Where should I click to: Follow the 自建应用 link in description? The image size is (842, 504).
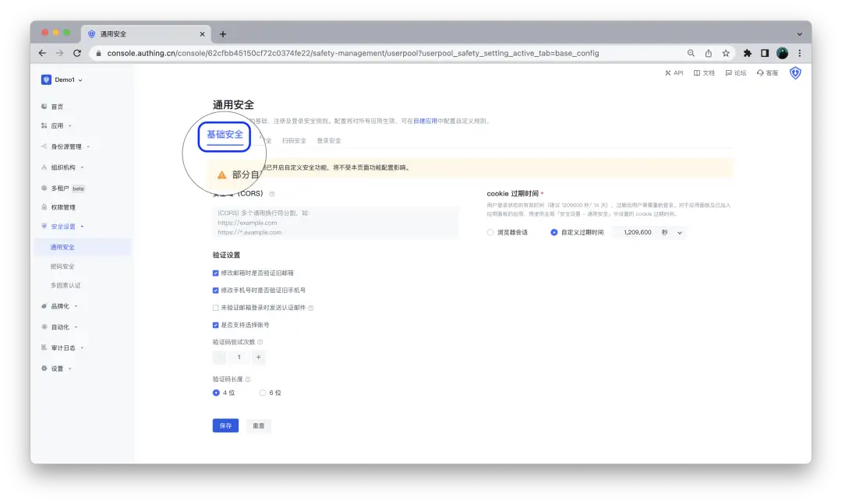[x=426, y=122]
